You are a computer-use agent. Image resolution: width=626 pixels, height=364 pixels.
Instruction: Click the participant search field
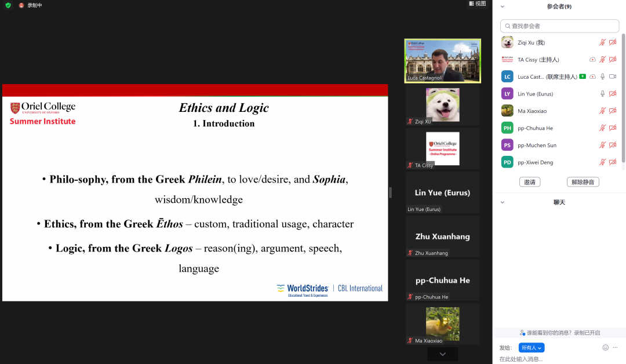(559, 26)
